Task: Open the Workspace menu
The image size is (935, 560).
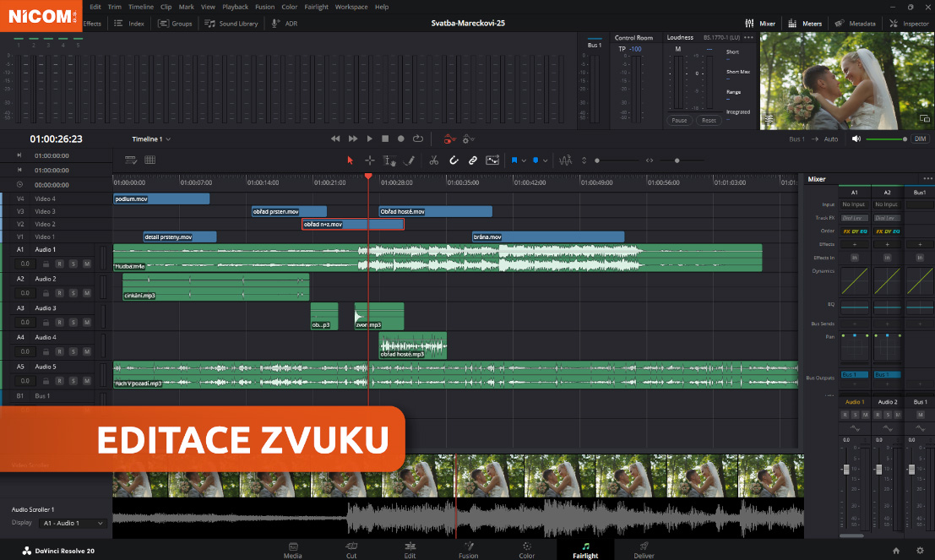Action: 351,7
